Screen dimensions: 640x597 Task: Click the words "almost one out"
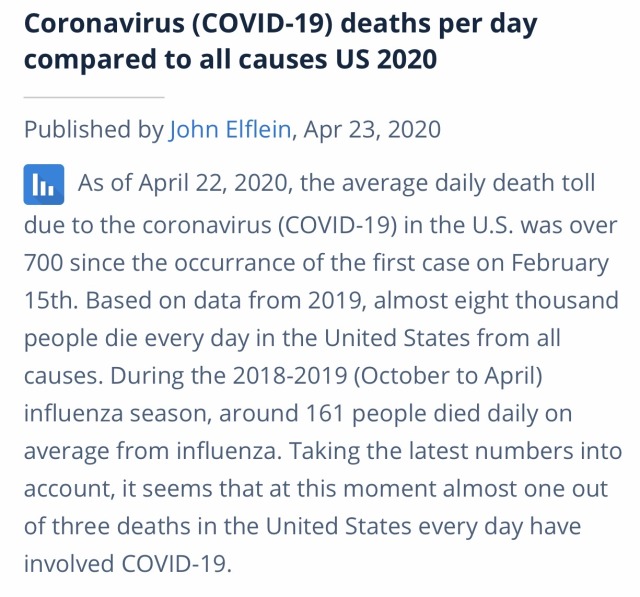tap(525, 489)
